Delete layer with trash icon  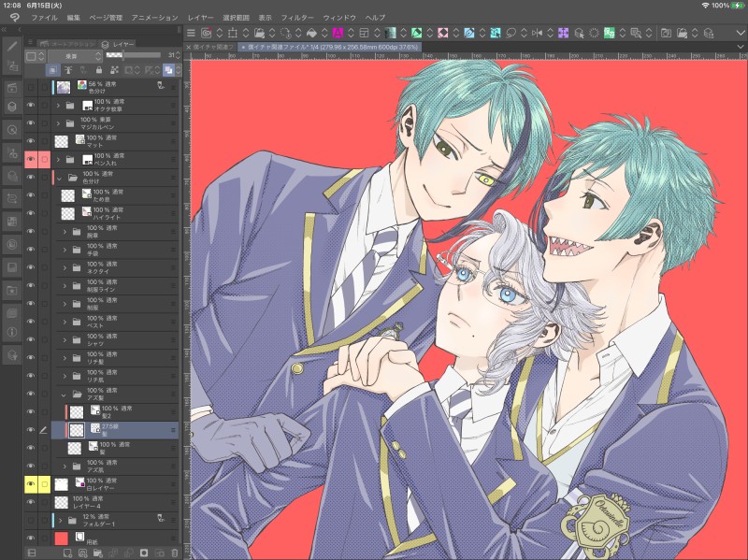pos(175,553)
